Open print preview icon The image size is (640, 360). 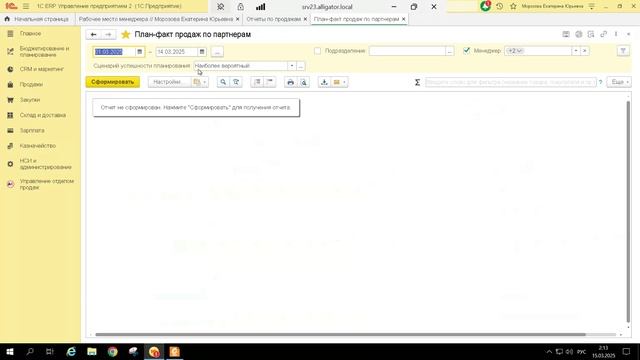coord(304,82)
